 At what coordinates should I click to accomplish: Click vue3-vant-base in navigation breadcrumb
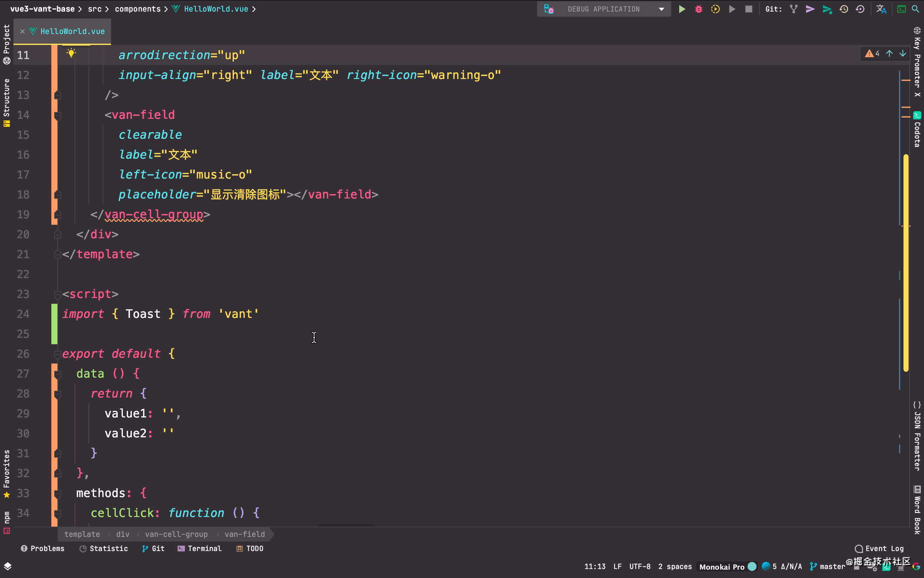click(x=42, y=9)
